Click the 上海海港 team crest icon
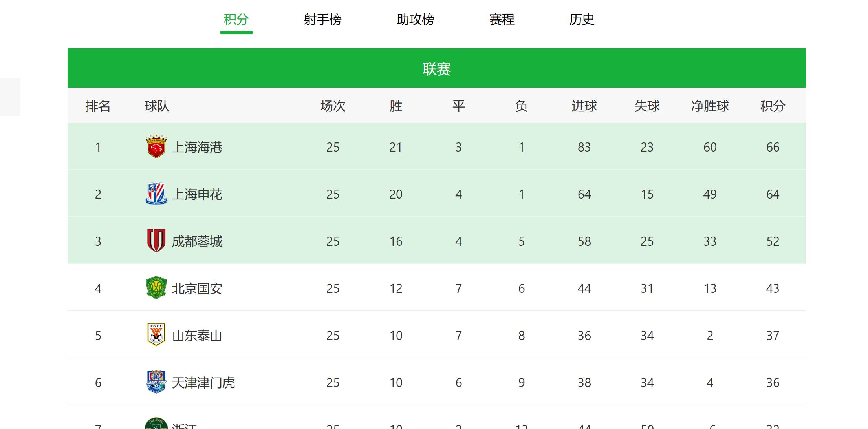 tap(156, 146)
